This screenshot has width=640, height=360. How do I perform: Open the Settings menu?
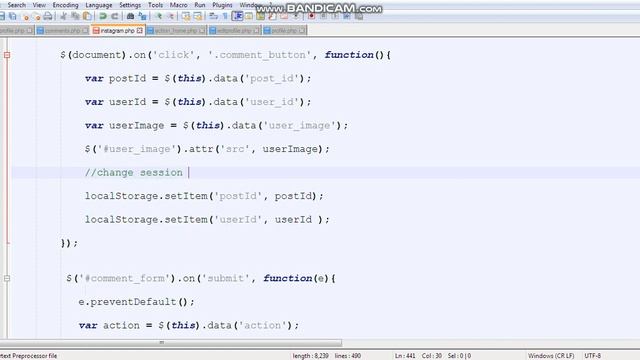click(130, 5)
